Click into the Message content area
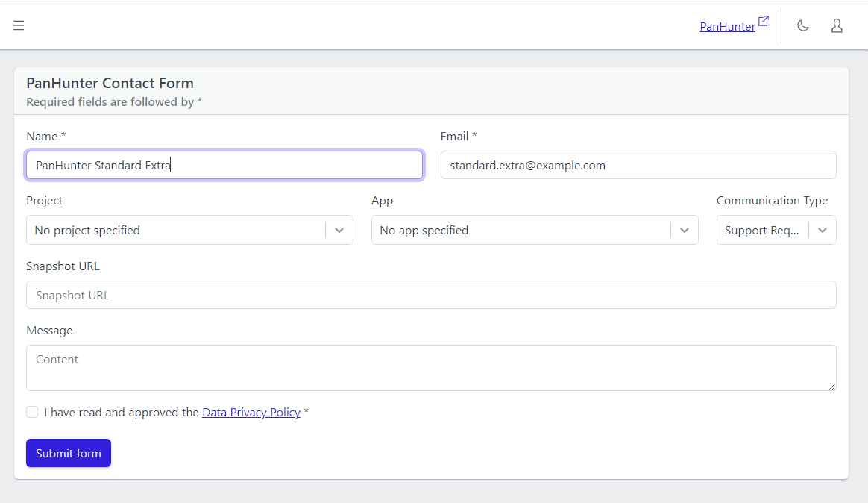Viewport: 868px width, 503px height. (431, 367)
